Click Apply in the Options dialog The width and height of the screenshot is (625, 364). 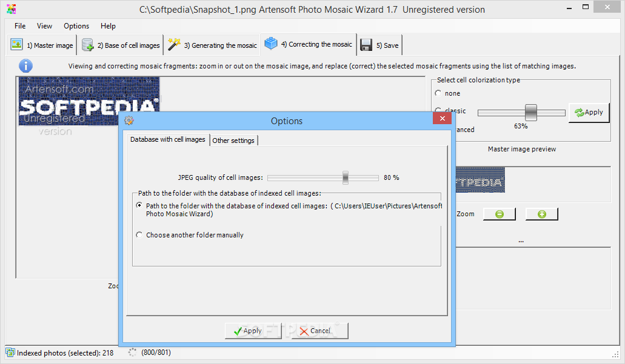253,331
